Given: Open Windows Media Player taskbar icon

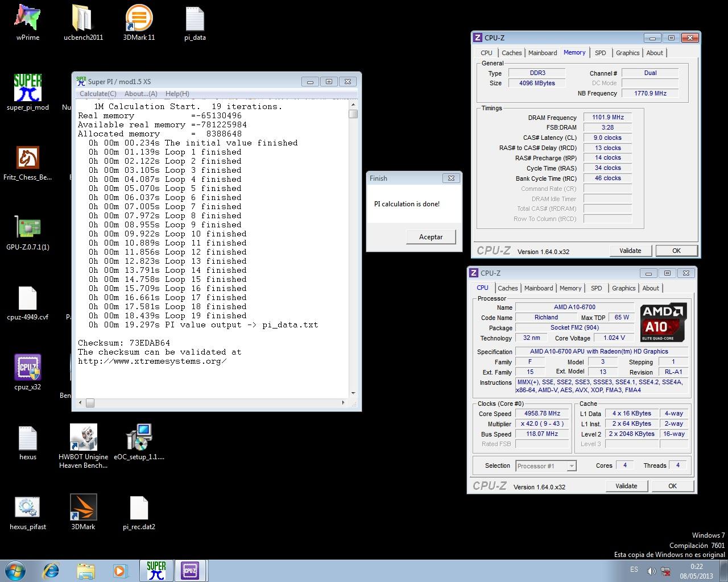Looking at the screenshot, I should (120, 570).
